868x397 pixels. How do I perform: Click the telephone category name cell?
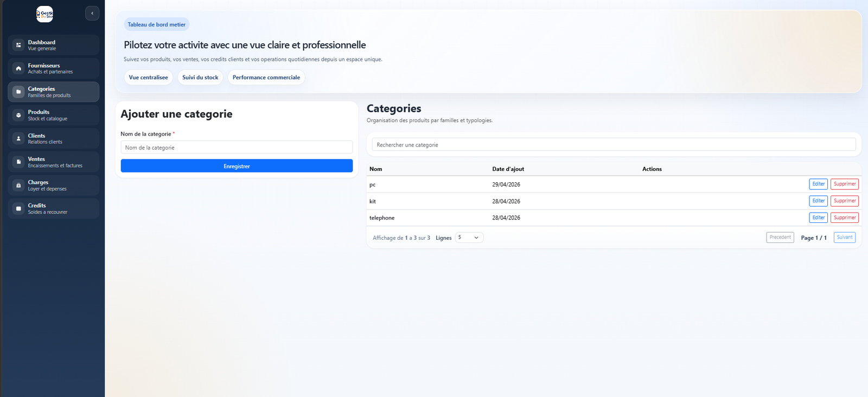[x=382, y=218]
